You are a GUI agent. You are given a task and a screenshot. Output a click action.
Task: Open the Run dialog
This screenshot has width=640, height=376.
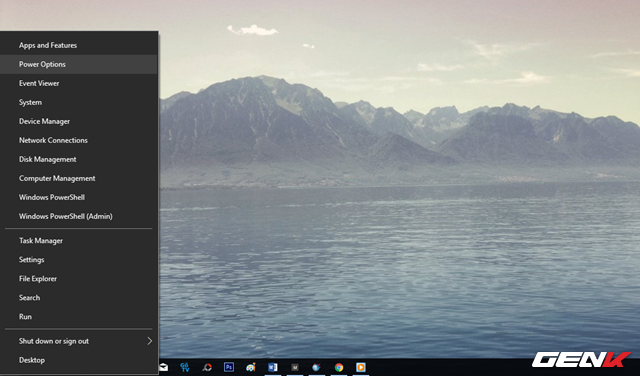coord(79,316)
